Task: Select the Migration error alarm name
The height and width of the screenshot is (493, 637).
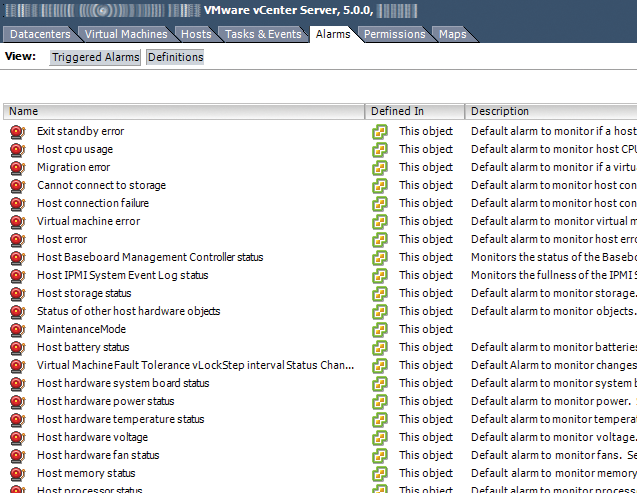Action: (x=74, y=167)
